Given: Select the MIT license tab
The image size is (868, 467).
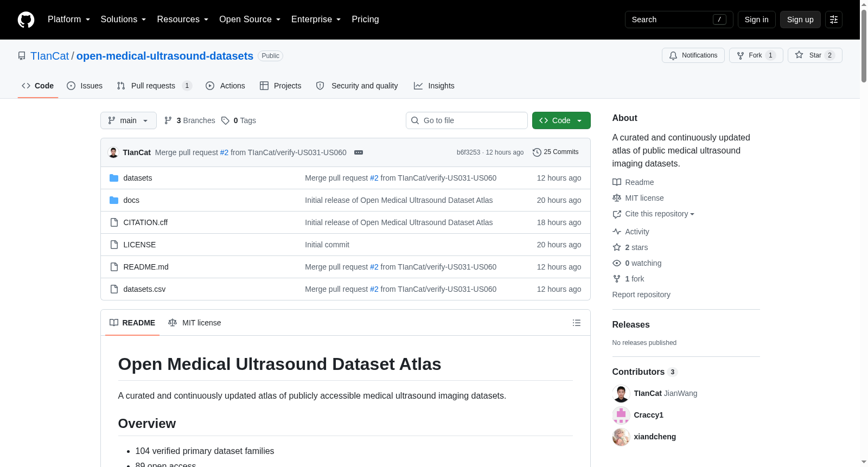Looking at the screenshot, I should (195, 323).
